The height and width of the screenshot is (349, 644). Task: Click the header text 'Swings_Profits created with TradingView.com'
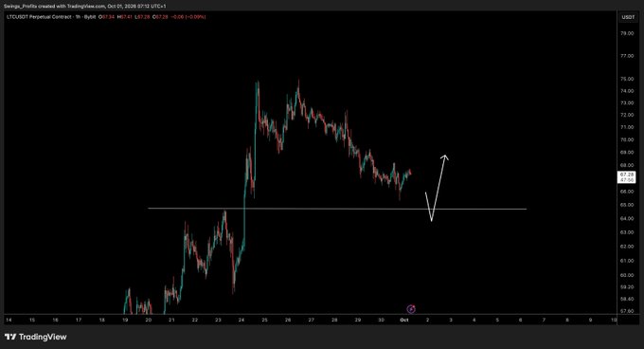click(x=54, y=7)
